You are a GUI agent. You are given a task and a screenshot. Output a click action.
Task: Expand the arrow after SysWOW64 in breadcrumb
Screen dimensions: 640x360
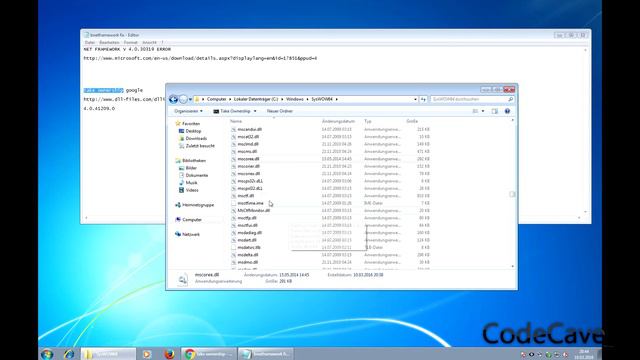click(337, 99)
